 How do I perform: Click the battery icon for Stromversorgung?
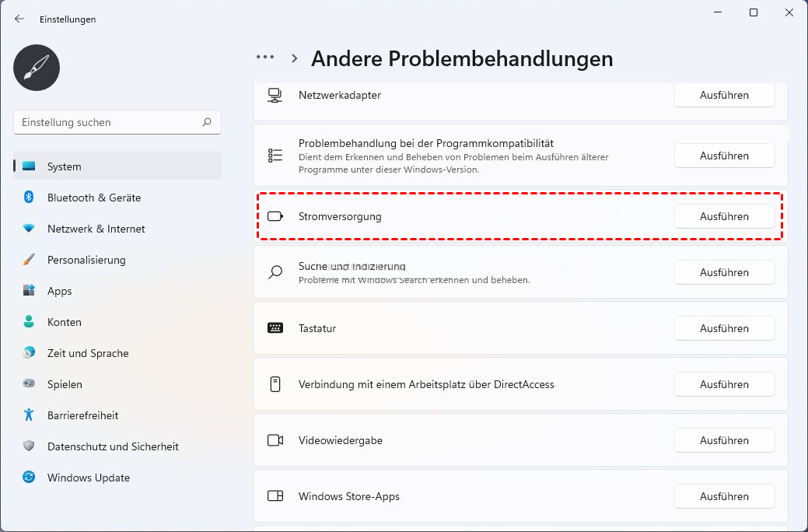tap(275, 216)
